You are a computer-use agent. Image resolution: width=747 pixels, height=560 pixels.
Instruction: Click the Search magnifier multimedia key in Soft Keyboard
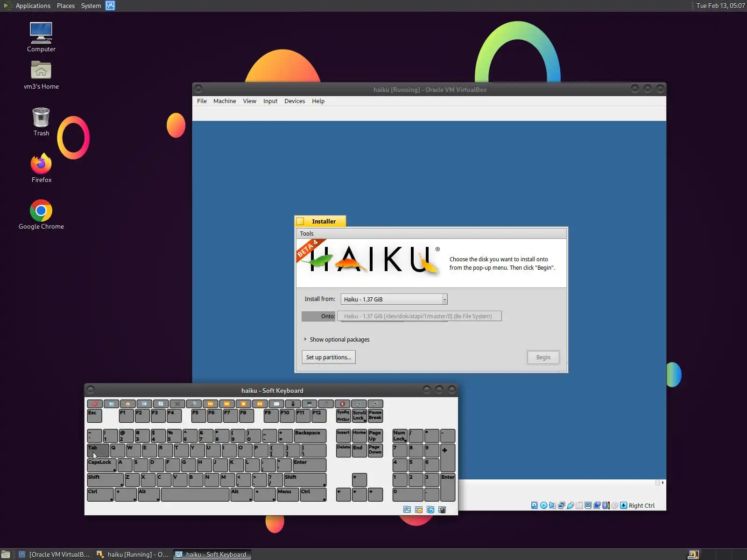point(194,404)
